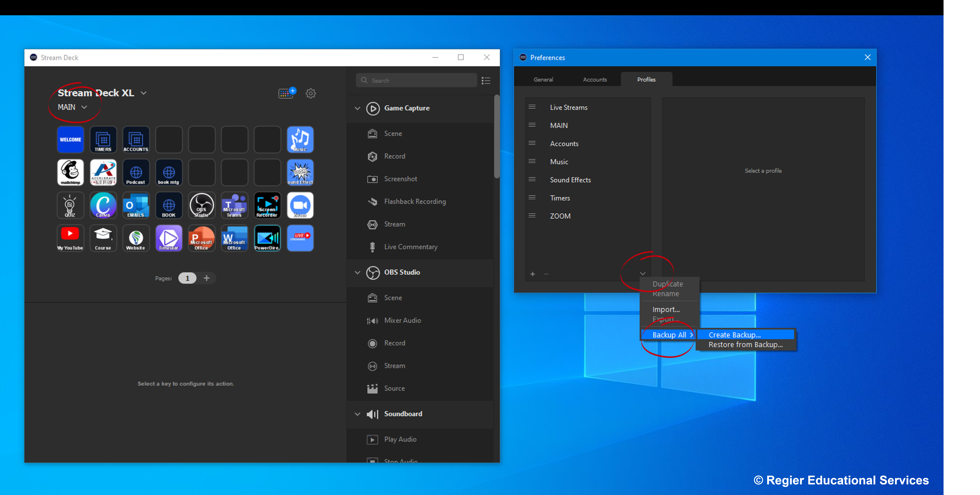Select Flashback Recording action
This screenshot has height=495, width=980.
click(x=420, y=201)
